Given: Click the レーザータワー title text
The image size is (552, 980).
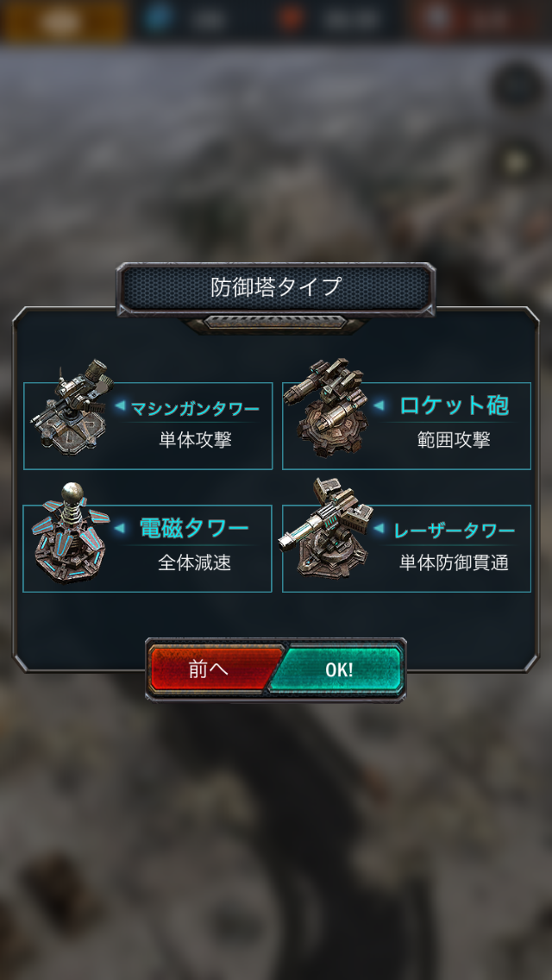Looking at the screenshot, I should click(x=455, y=531).
